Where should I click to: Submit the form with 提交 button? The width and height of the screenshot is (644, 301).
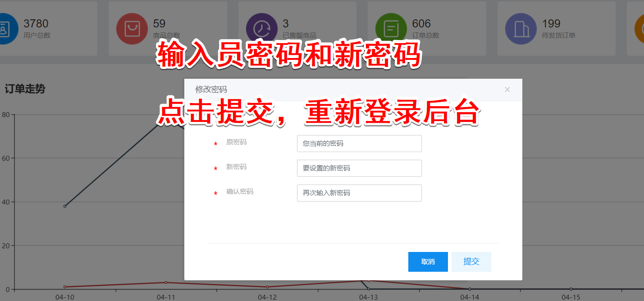pyautogui.click(x=471, y=262)
